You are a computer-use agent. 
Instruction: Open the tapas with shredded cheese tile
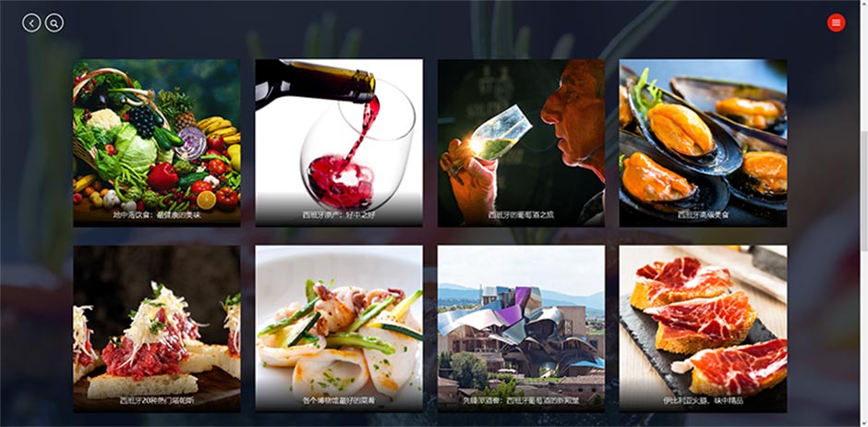157,329
